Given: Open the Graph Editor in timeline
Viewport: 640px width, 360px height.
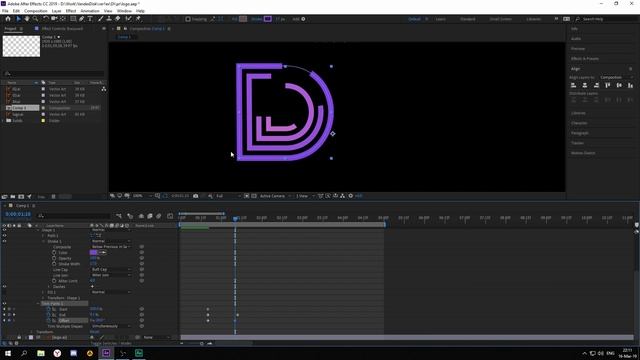Looking at the screenshot, I should coord(170,216).
